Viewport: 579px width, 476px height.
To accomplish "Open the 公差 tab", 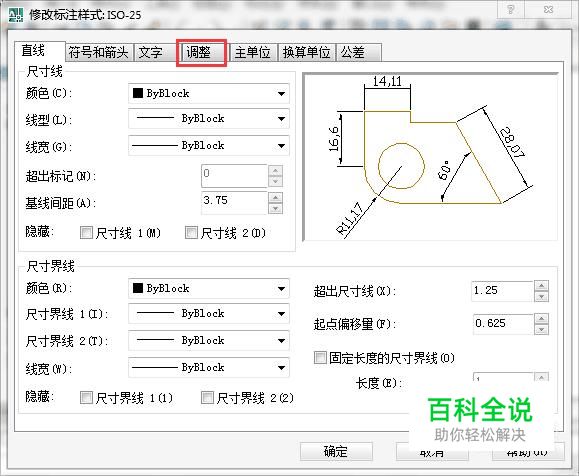I will (x=358, y=52).
